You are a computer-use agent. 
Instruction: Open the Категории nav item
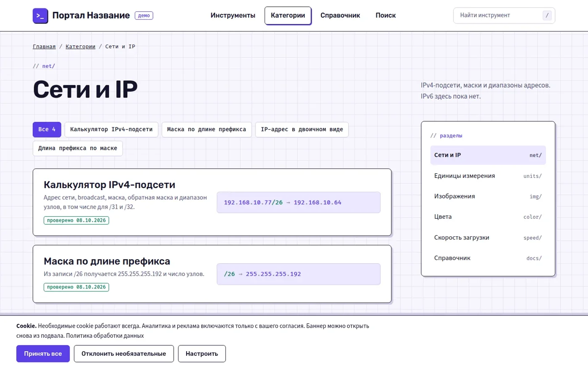[288, 16]
